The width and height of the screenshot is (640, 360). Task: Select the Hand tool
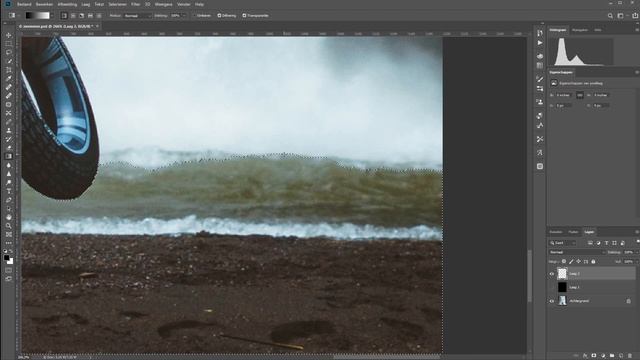[9, 217]
